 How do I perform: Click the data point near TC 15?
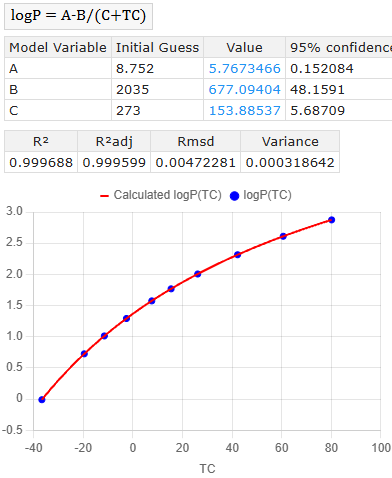coord(171,289)
